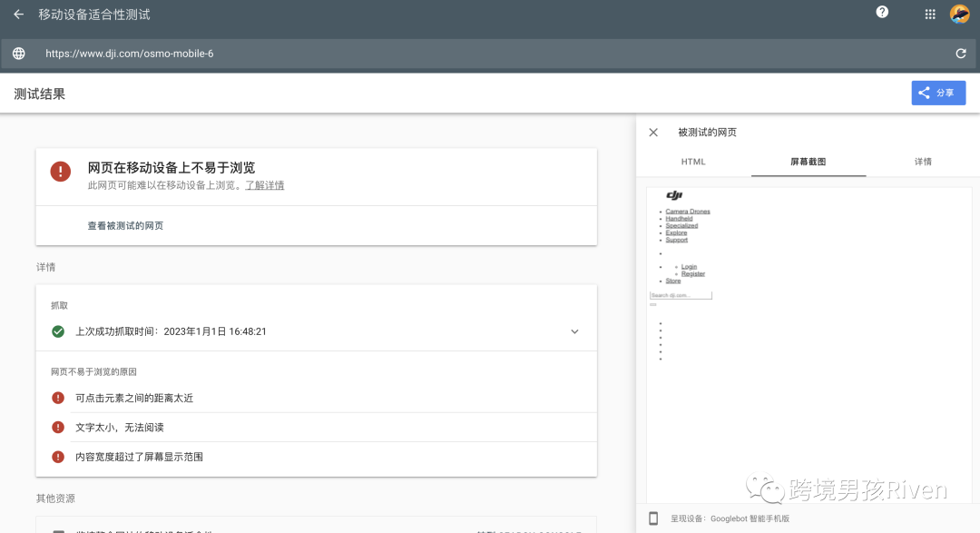Click Camera Drones link in preview

688,212
